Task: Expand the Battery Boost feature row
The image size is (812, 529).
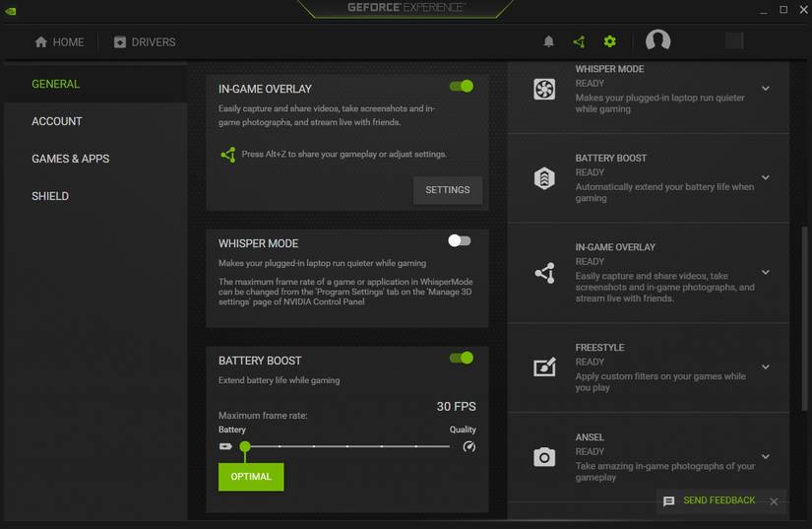Action: click(x=766, y=177)
